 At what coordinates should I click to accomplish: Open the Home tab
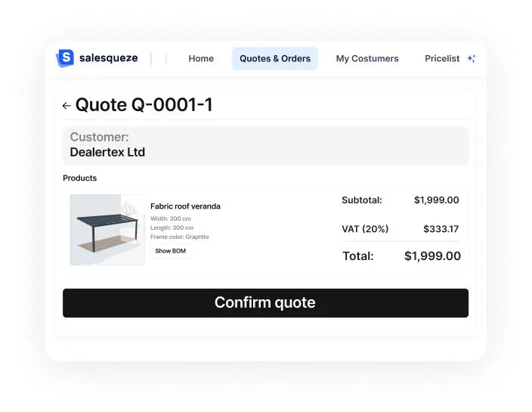[201, 58]
